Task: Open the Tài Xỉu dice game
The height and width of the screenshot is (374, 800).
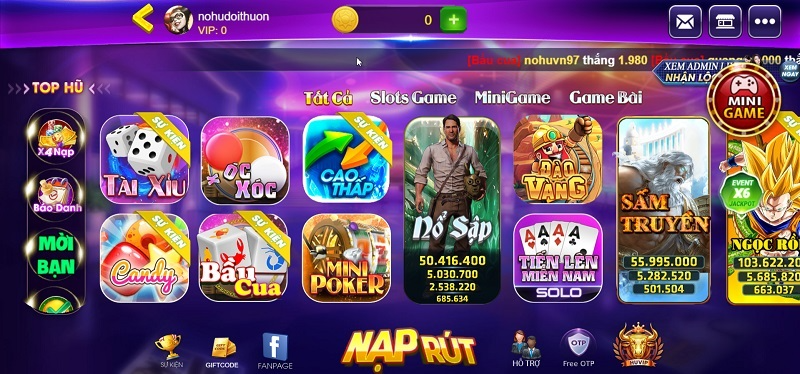Action: coord(144,159)
